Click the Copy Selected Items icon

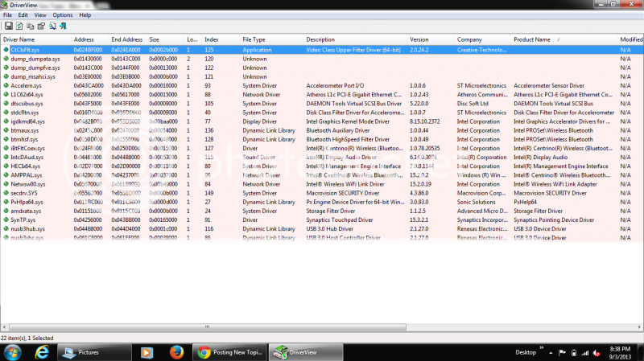click(30, 26)
